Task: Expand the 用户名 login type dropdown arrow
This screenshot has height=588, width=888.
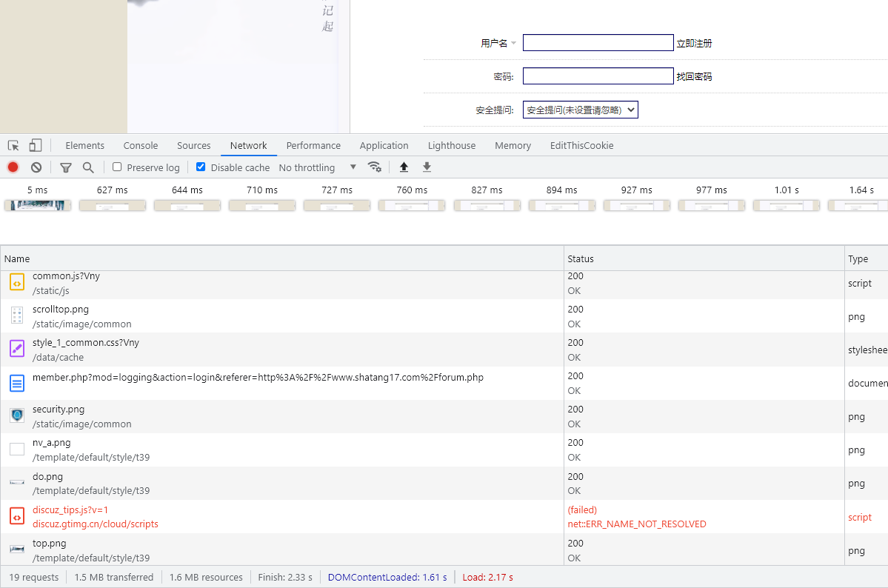Action: click(x=513, y=44)
